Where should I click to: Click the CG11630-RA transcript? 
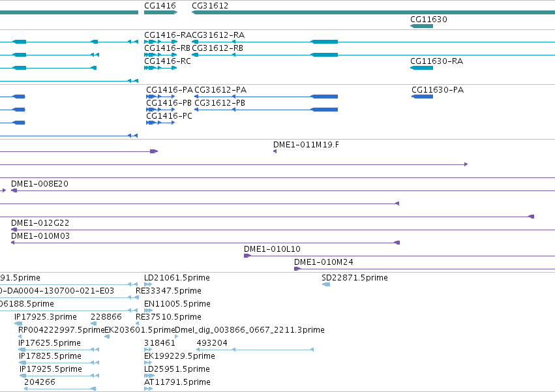[x=421, y=68]
